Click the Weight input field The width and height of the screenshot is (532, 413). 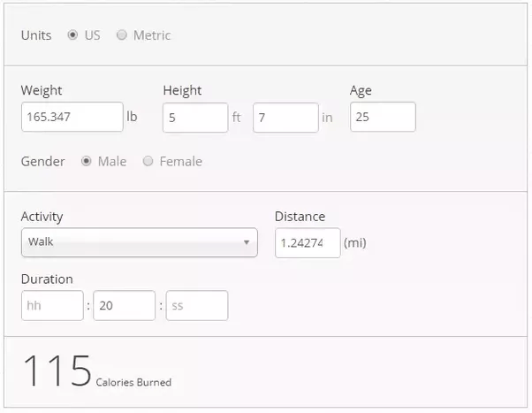point(72,117)
